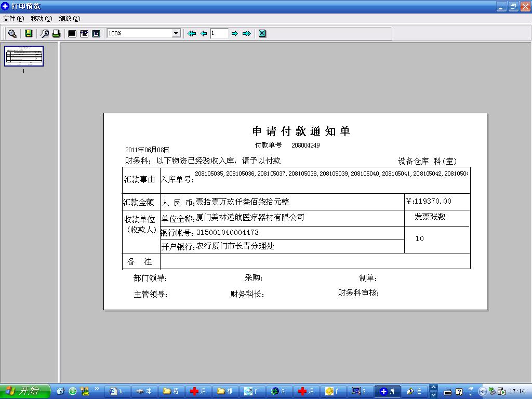Select the page-width view icon

pos(72,34)
